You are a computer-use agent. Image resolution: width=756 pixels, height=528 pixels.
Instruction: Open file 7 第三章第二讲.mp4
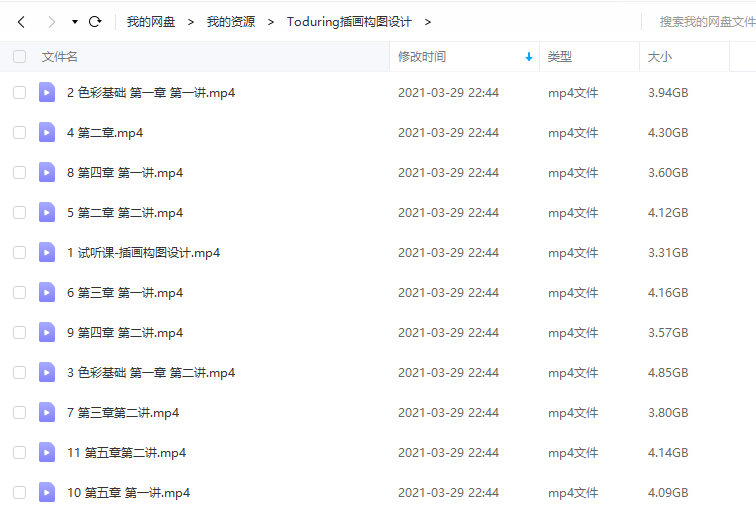click(123, 413)
